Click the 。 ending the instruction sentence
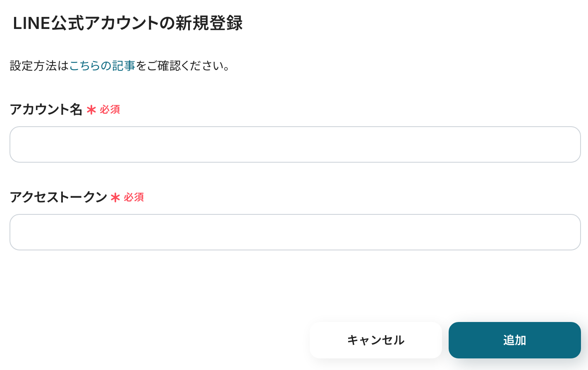 point(227,67)
